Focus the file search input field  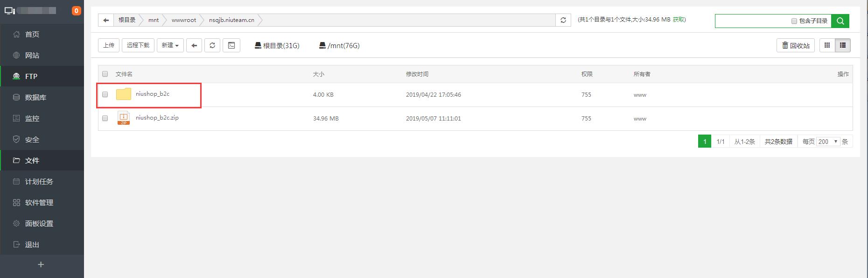coord(751,21)
